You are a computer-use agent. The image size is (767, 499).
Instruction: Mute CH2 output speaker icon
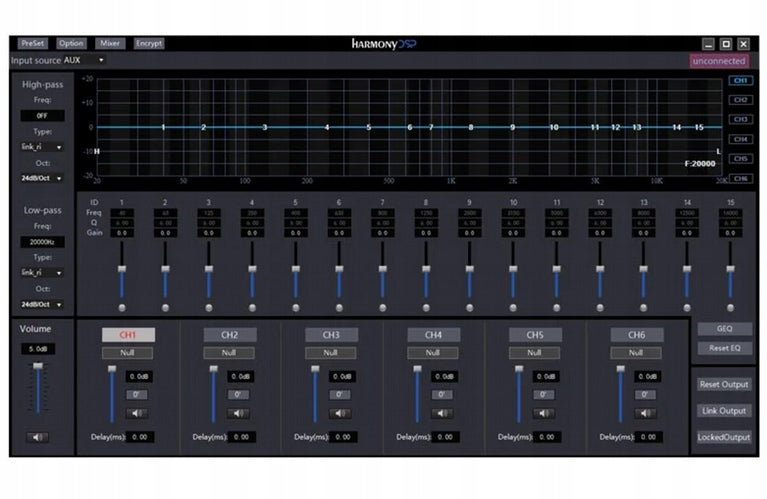click(x=239, y=413)
